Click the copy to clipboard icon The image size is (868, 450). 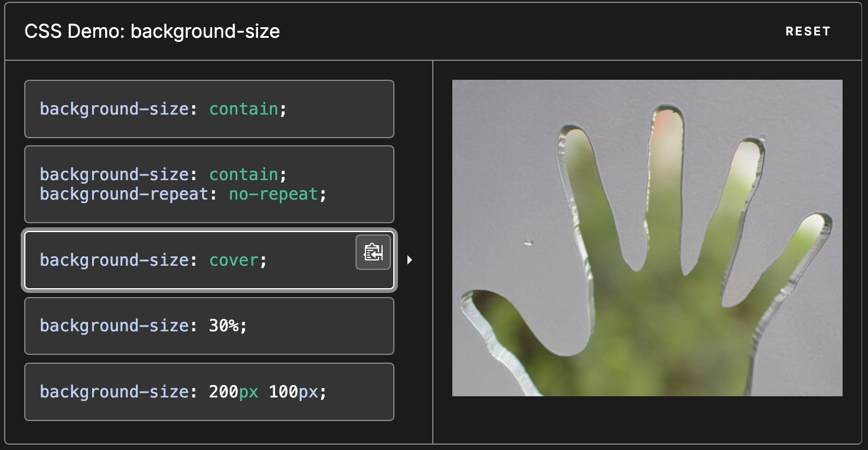(373, 252)
